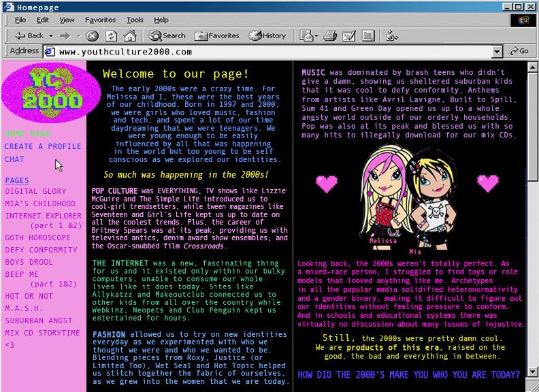
Task: Open the History toolbar button
Action: 267,35
